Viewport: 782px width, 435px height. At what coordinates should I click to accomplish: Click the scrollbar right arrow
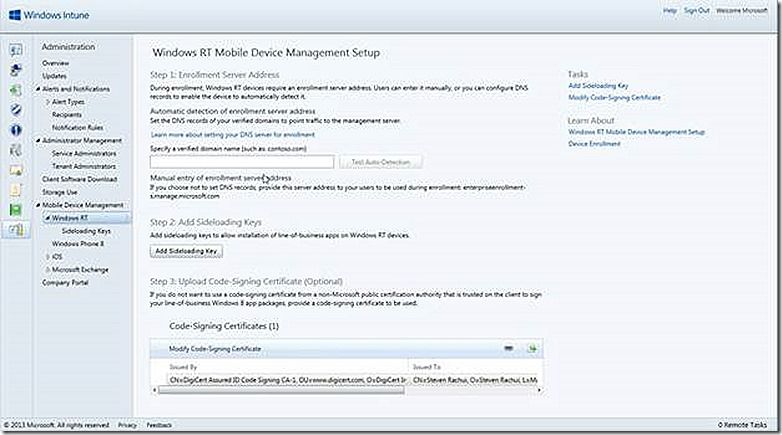(x=539, y=390)
